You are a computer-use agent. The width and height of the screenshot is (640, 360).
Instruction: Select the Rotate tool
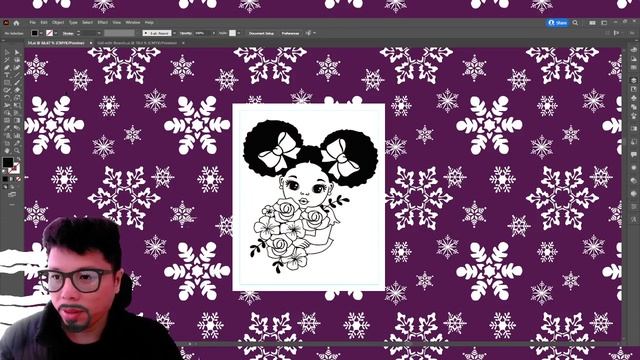[7, 98]
